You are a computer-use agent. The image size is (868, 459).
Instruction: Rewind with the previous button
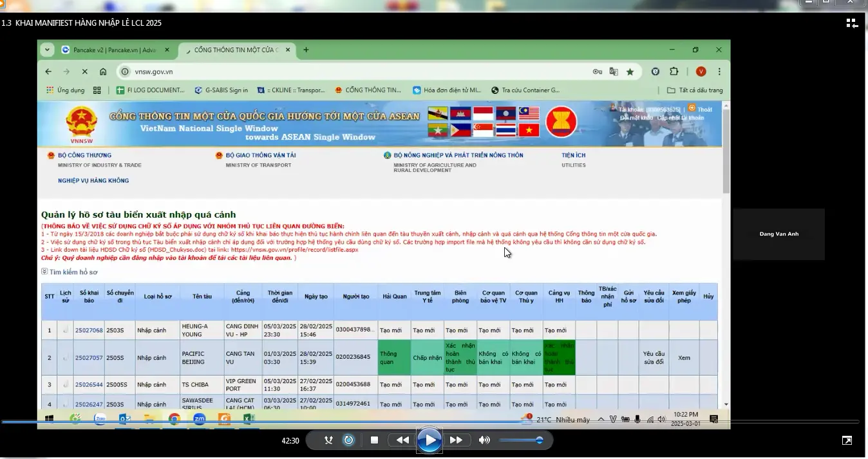(x=402, y=440)
